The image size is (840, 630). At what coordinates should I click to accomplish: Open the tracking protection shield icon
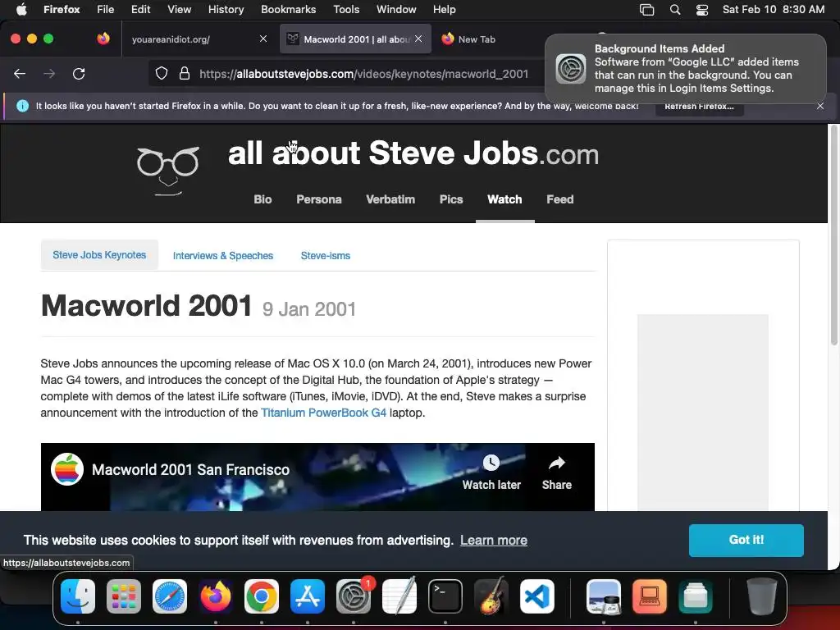tap(162, 74)
